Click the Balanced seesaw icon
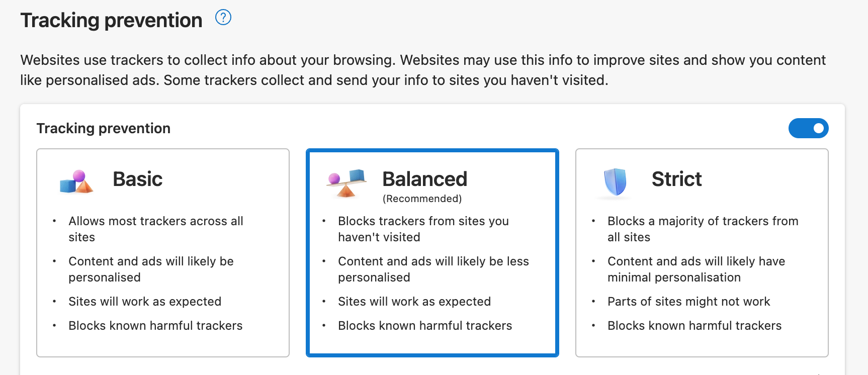 click(x=346, y=183)
